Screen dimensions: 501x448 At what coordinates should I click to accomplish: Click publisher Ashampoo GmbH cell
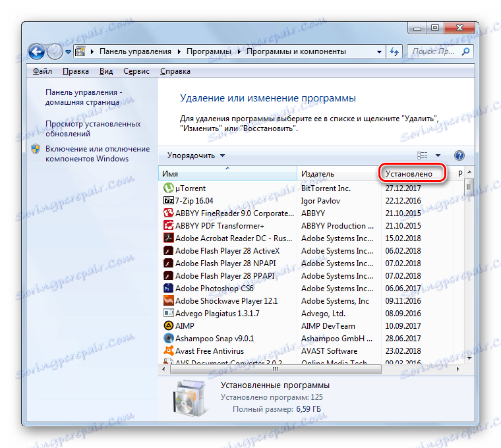point(337,339)
